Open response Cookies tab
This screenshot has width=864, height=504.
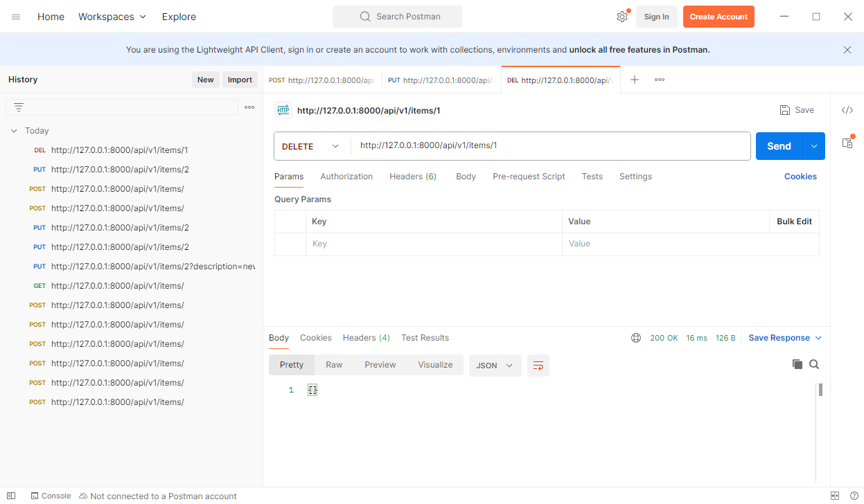316,338
